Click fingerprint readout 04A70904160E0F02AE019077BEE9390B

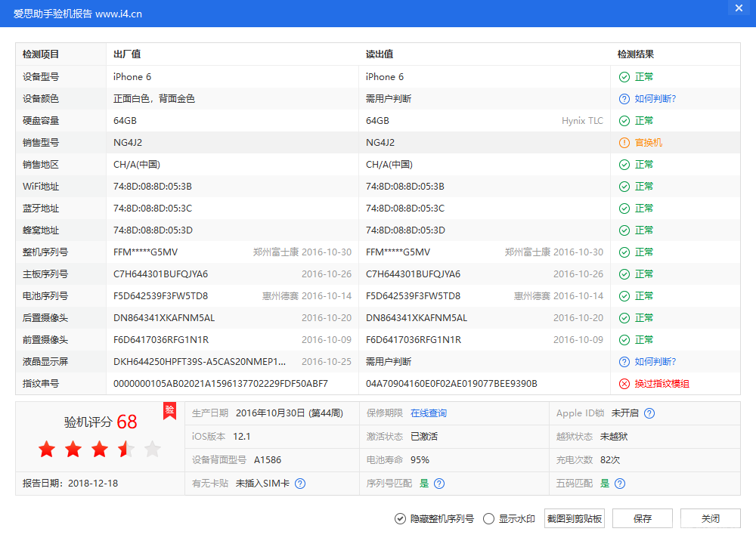(x=452, y=384)
